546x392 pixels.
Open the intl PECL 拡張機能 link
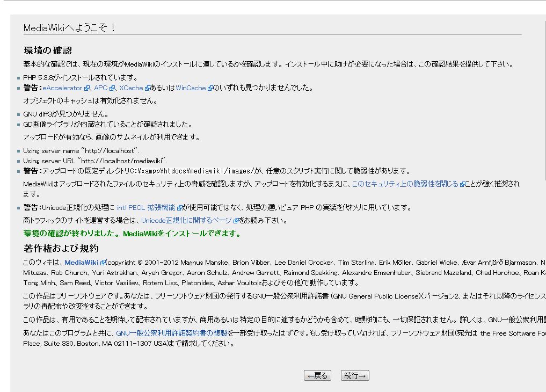click(146, 207)
